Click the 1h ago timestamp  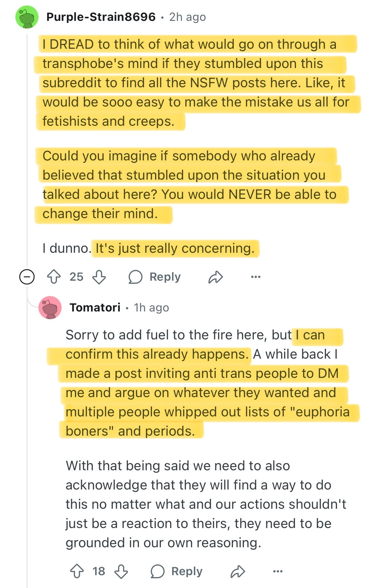tap(151, 308)
